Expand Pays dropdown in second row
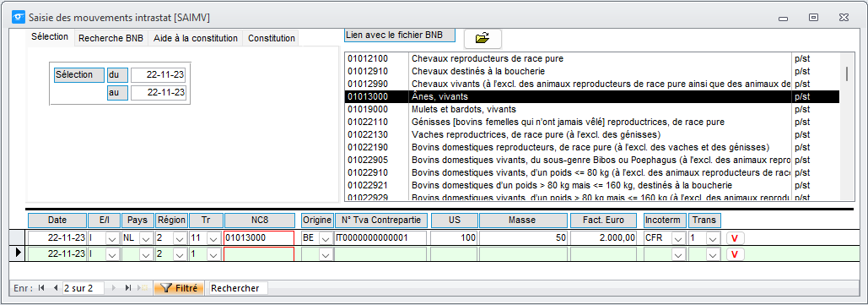Viewport: 868px width, 305px height. (x=147, y=254)
